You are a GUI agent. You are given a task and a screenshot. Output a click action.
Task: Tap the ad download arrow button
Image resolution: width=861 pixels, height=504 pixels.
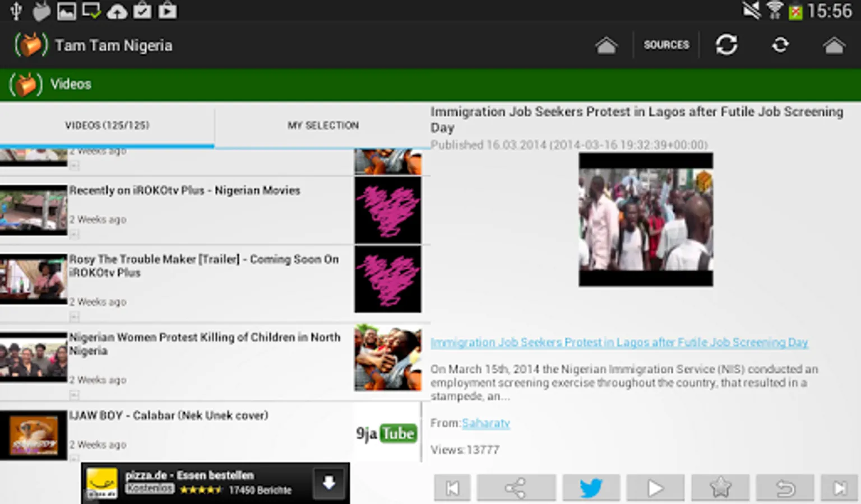tap(328, 483)
